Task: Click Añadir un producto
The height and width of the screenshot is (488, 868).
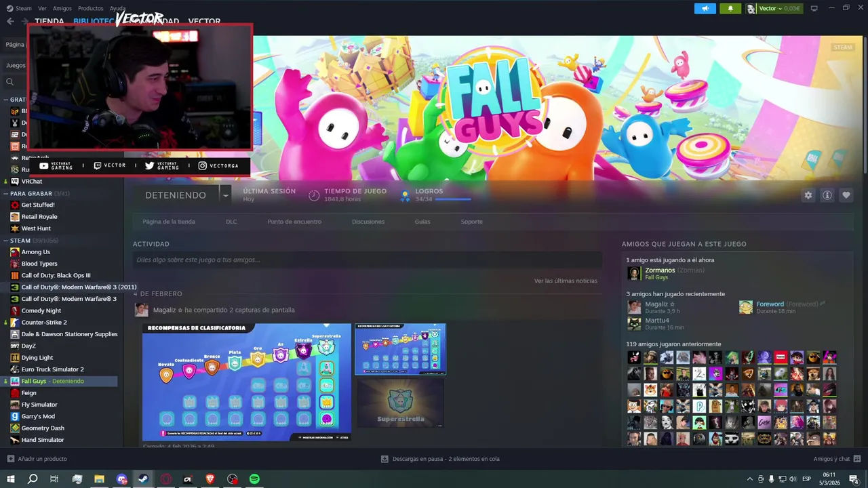Action: (x=37, y=459)
